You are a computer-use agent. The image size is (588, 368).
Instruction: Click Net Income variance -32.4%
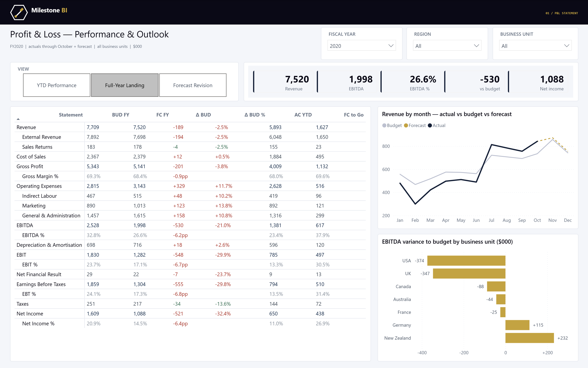point(223,313)
